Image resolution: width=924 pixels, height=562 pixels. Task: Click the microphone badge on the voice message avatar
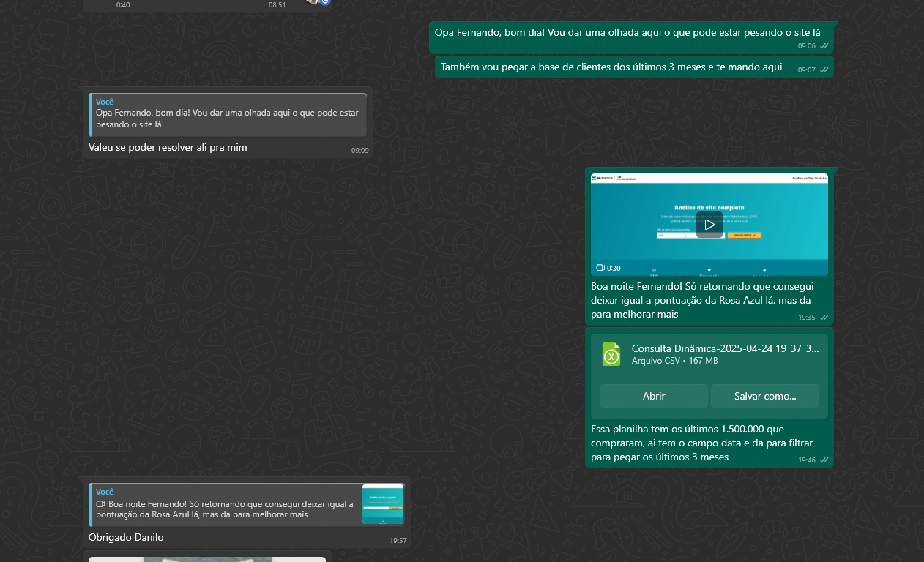[x=325, y=2]
